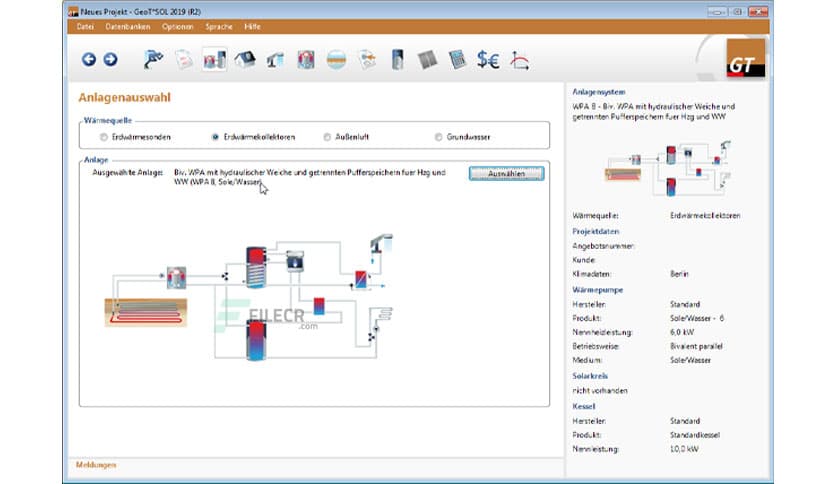This screenshot has height=484, width=836.
Task: Close the GeoT*SOL window
Action: (x=757, y=11)
